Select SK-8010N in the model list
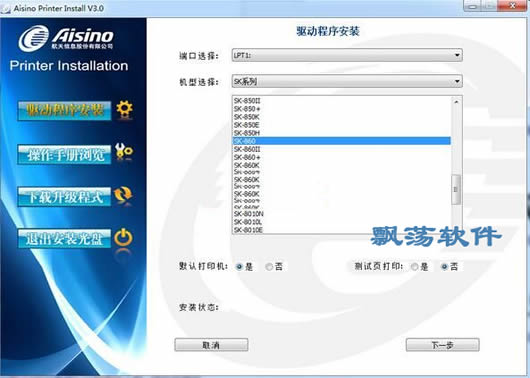The height and width of the screenshot is (378, 530). [x=342, y=214]
